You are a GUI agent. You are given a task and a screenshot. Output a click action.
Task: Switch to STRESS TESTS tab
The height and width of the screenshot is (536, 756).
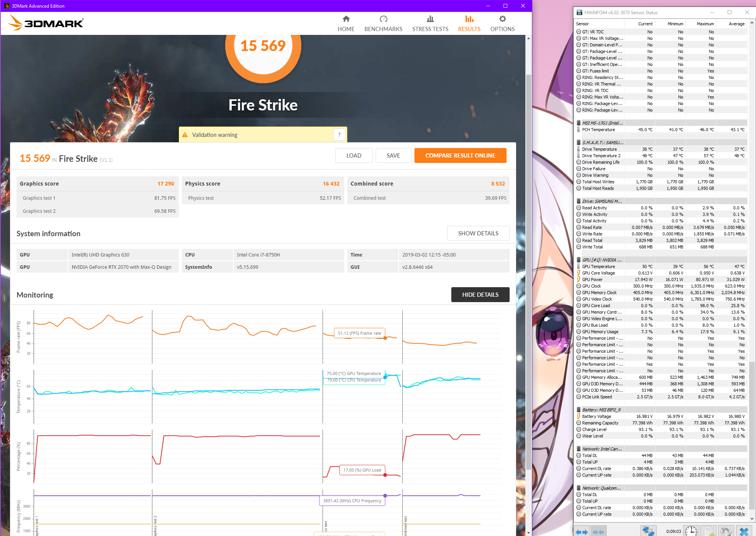pos(430,24)
